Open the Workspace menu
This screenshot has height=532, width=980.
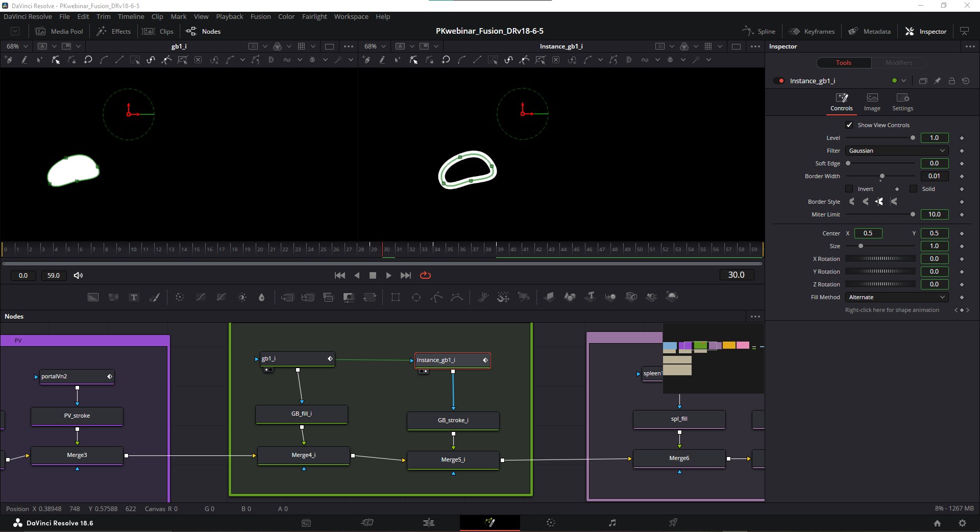pos(351,16)
